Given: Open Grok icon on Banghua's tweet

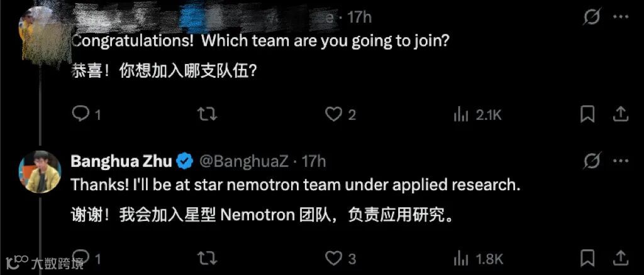Looking at the screenshot, I should tap(592, 161).
